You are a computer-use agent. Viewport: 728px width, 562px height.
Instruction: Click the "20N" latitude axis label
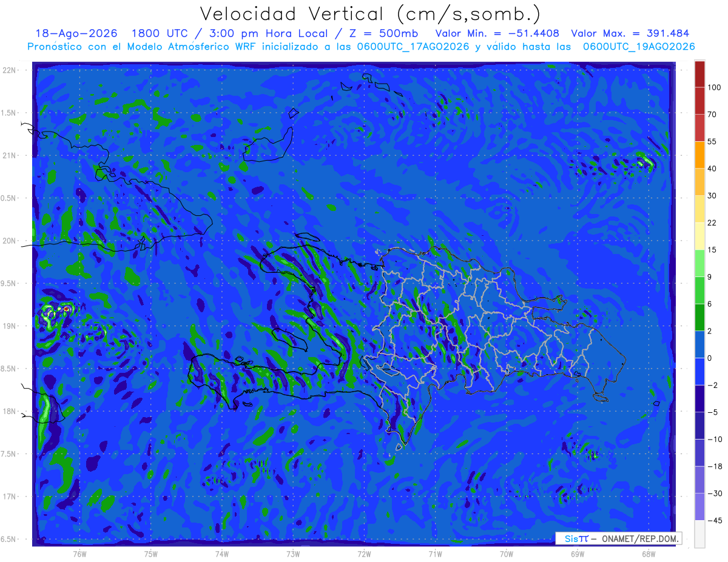[10, 241]
